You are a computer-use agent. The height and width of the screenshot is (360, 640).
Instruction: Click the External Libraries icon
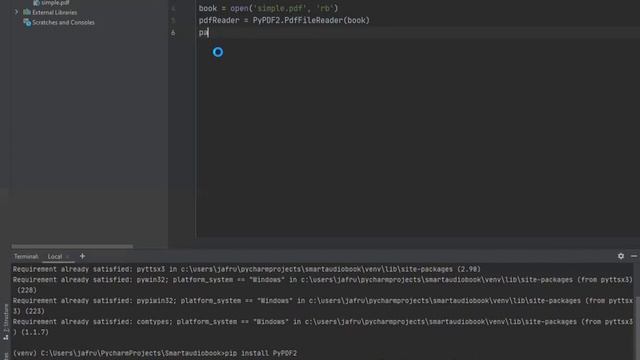point(27,12)
